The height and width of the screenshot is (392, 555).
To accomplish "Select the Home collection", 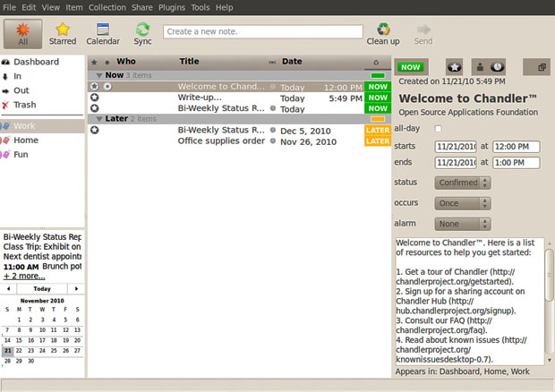I will [26, 141].
